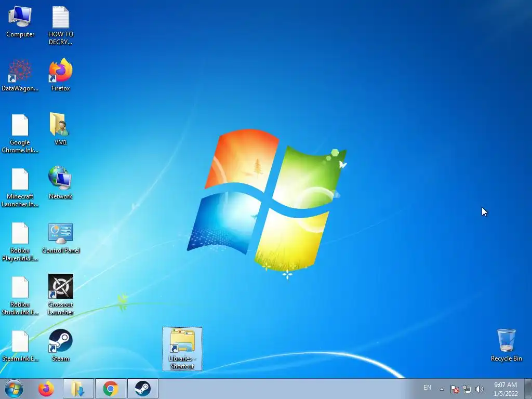Select the HOW TO DECRY... text file
The image size is (532, 399).
pos(60,26)
